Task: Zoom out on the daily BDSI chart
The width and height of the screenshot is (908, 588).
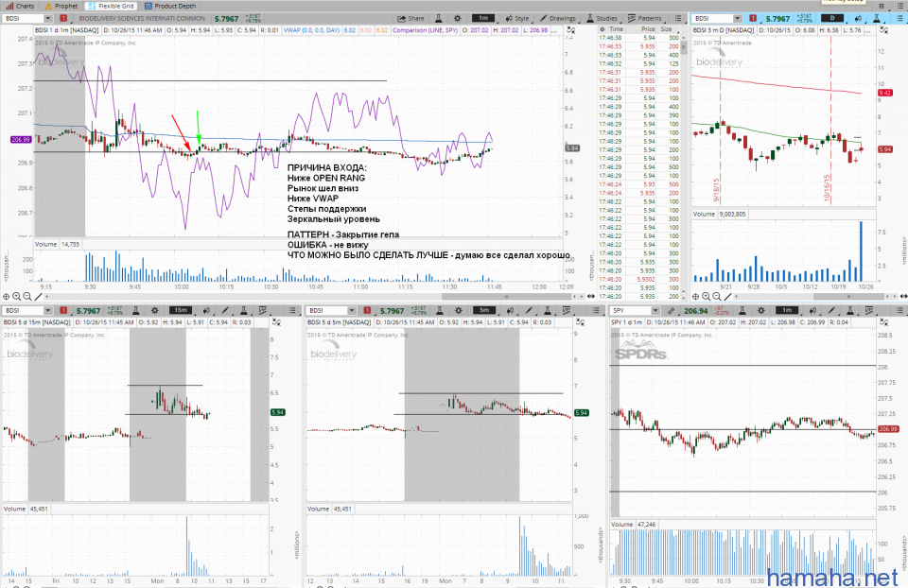Action: (717, 296)
